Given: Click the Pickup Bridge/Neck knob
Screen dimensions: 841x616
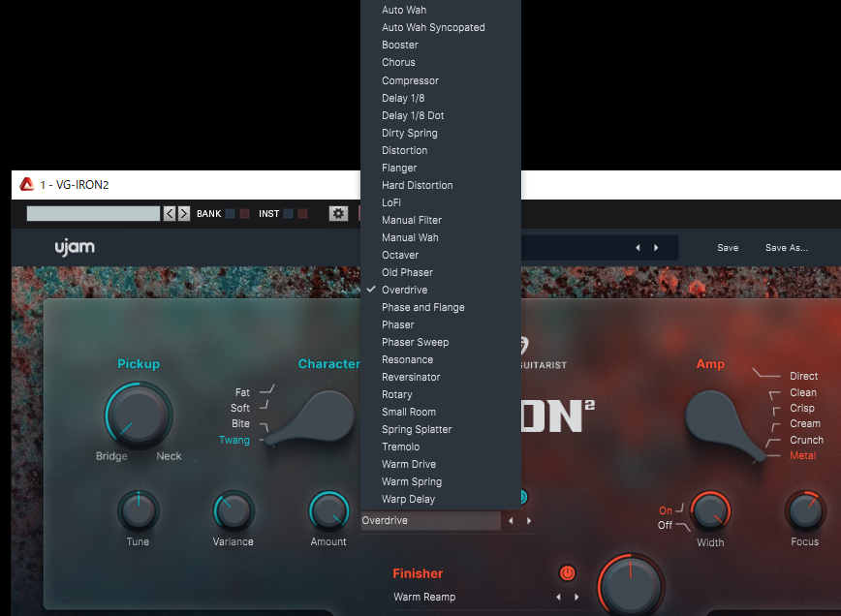Looking at the screenshot, I should 139,416.
